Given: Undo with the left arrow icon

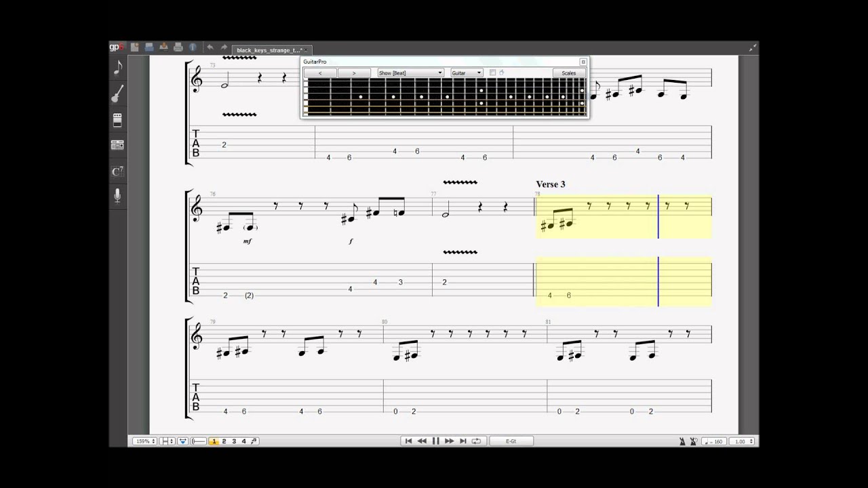Looking at the screenshot, I should tap(210, 47).
